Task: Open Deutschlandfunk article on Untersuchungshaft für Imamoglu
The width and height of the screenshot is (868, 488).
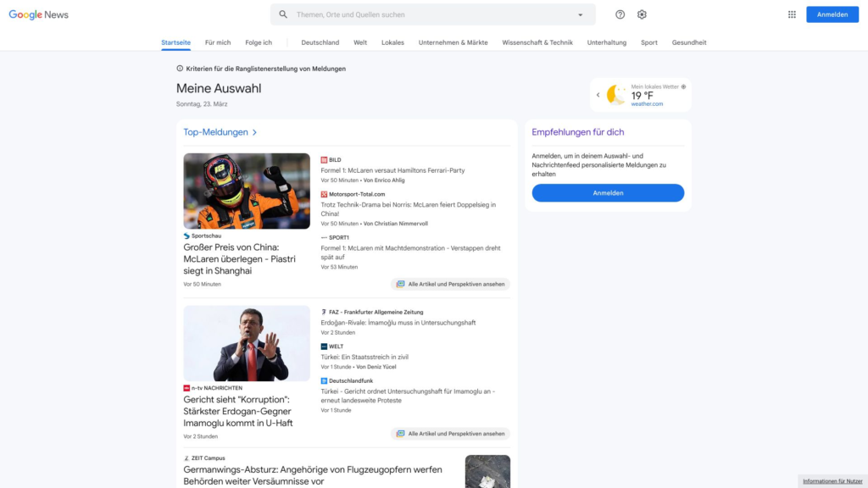Action: point(408,396)
